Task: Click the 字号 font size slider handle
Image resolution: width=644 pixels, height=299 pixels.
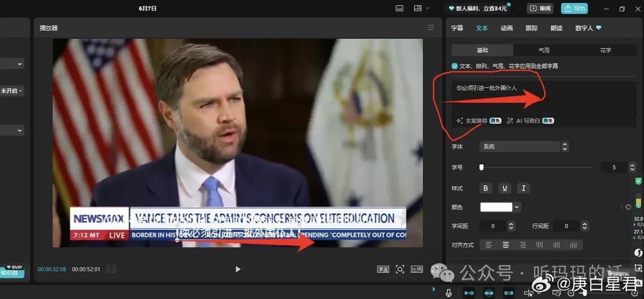Action: (x=482, y=167)
